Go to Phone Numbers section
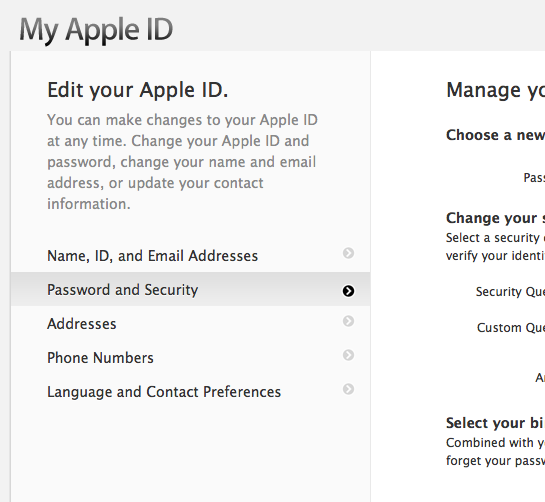Image resolution: width=545 pixels, height=502 pixels. click(190, 357)
